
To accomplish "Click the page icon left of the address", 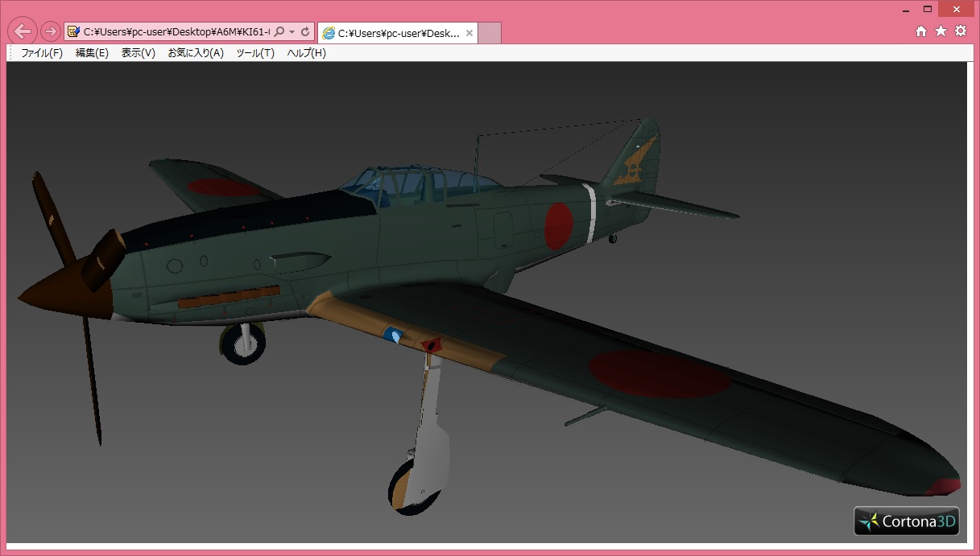I will (74, 32).
